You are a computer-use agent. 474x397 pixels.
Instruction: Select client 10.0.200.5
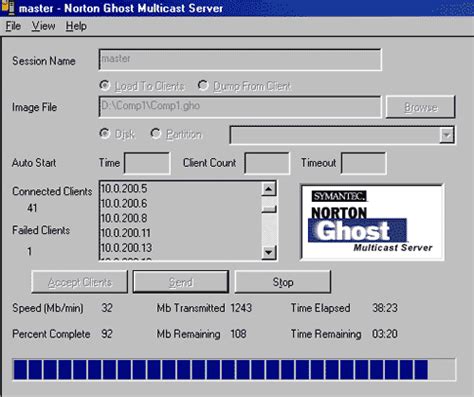[180, 189]
